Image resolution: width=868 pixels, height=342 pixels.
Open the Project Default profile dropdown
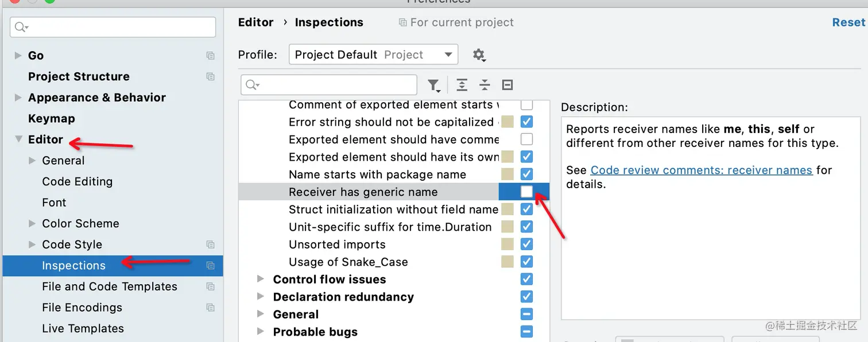[373, 55]
